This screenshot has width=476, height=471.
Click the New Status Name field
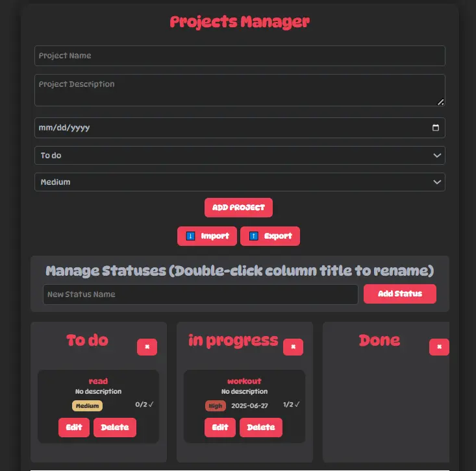point(201,294)
